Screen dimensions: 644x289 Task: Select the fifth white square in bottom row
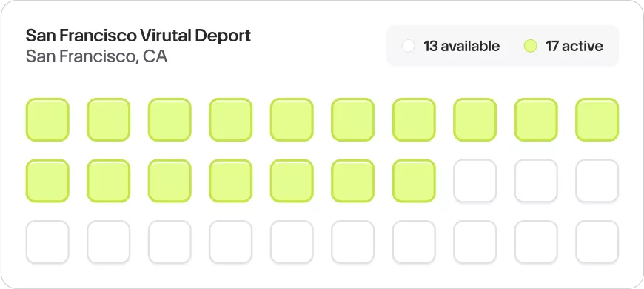pyautogui.click(x=292, y=242)
